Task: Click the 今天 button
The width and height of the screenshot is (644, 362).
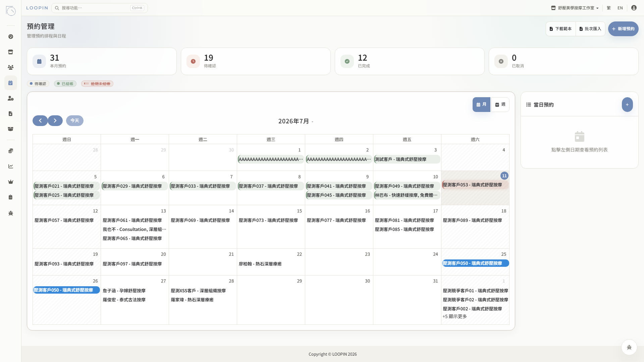Action: 75,121
